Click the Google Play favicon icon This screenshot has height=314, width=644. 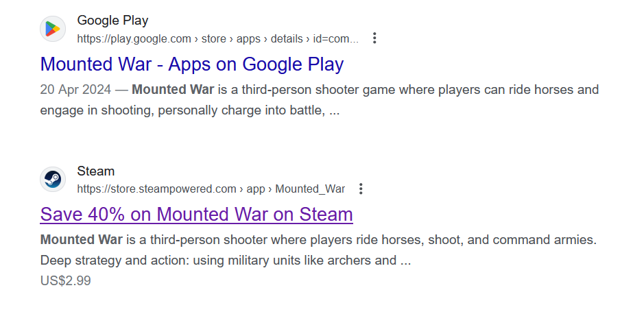click(x=53, y=29)
